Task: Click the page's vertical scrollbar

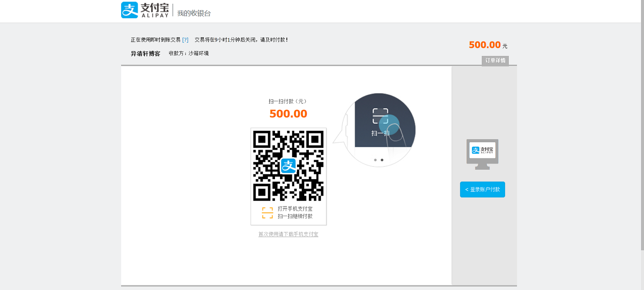Action: click(x=642, y=127)
